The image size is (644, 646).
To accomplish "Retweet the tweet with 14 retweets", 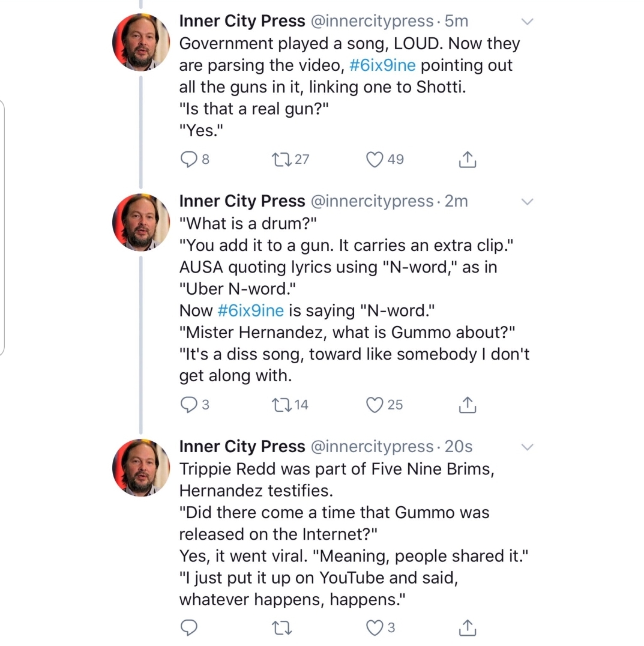I will (280, 405).
